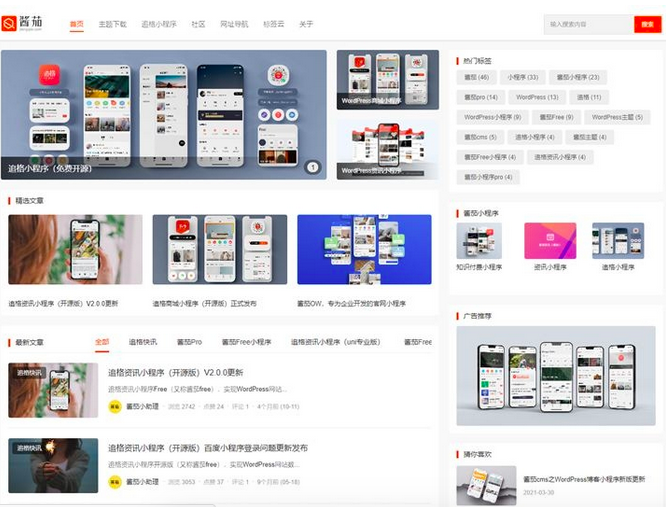The image size is (666, 507).
Task: Open article 追格资讯小程序(开源版) V2.0.0更新
Action: point(175,373)
